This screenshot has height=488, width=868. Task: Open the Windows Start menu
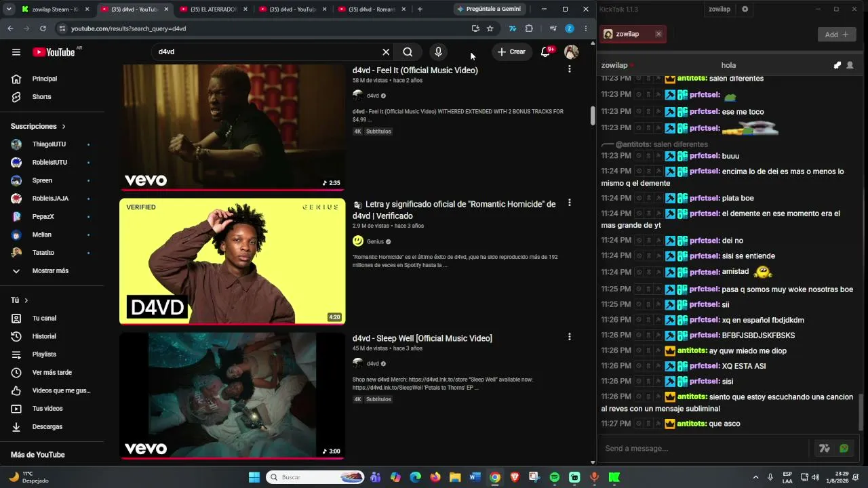click(254, 477)
